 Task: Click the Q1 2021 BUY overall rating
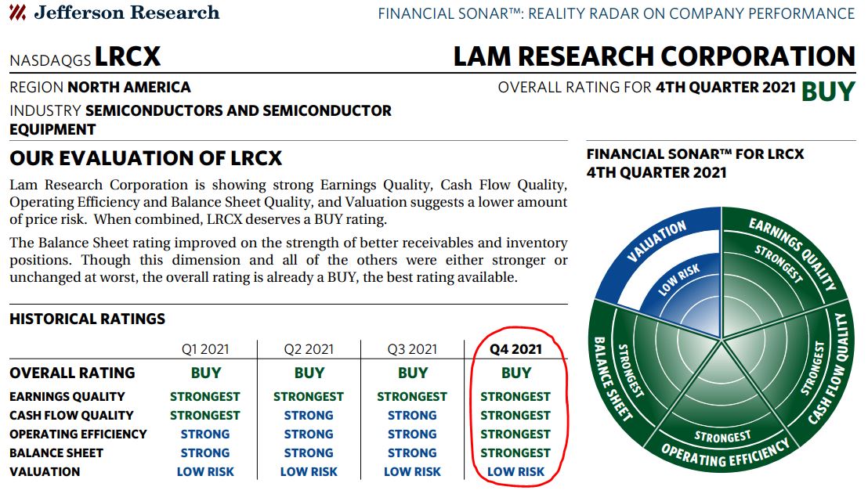click(x=206, y=373)
